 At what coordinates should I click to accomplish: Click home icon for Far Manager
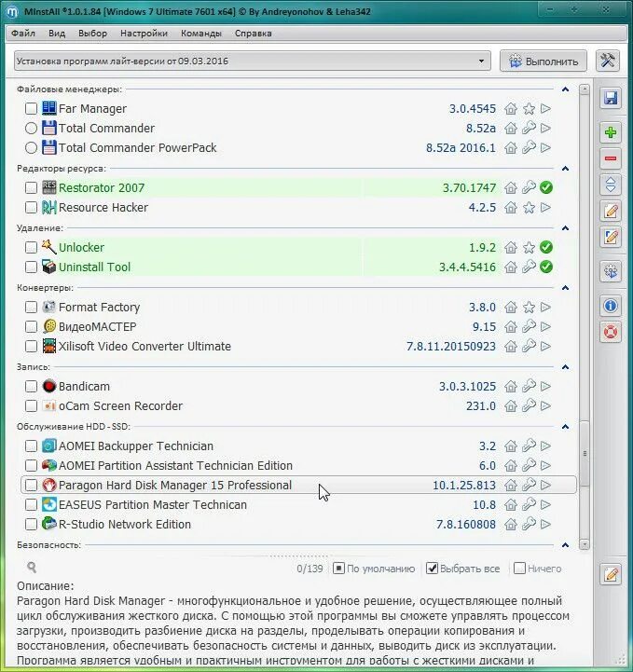[511, 109]
